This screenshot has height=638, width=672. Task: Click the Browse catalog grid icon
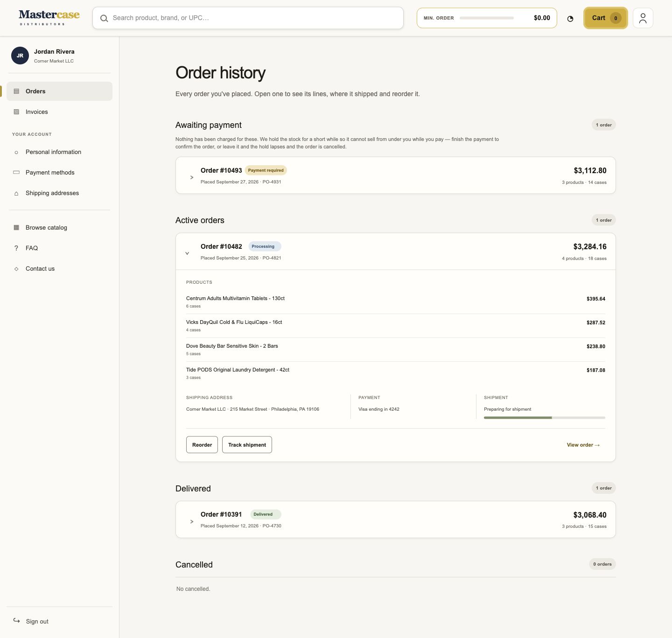click(16, 228)
